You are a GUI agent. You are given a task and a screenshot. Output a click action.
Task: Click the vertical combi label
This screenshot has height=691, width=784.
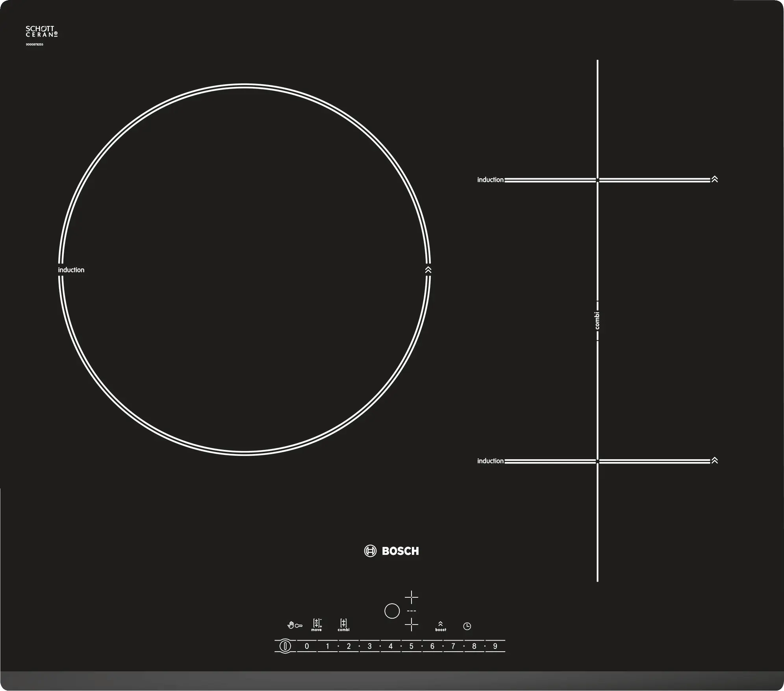point(597,321)
